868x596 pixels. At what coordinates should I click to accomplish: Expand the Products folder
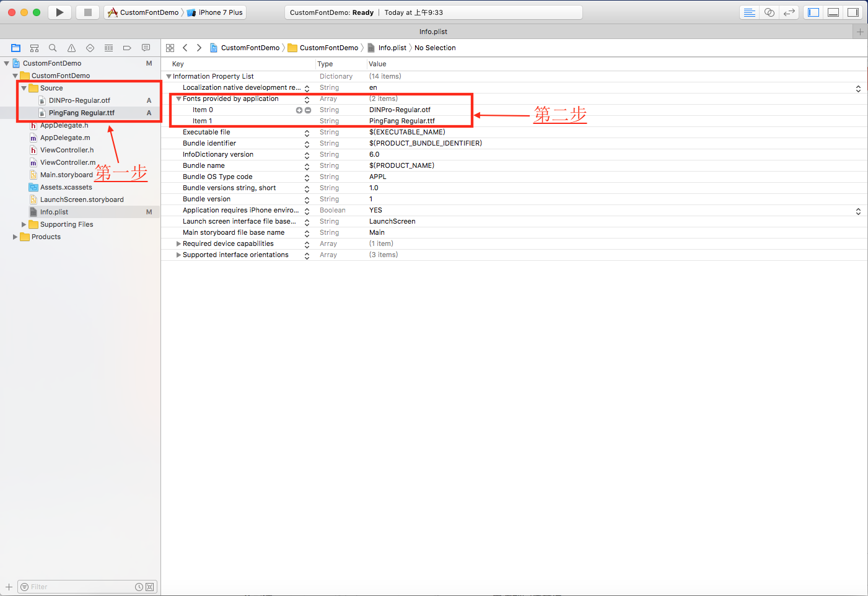click(15, 237)
